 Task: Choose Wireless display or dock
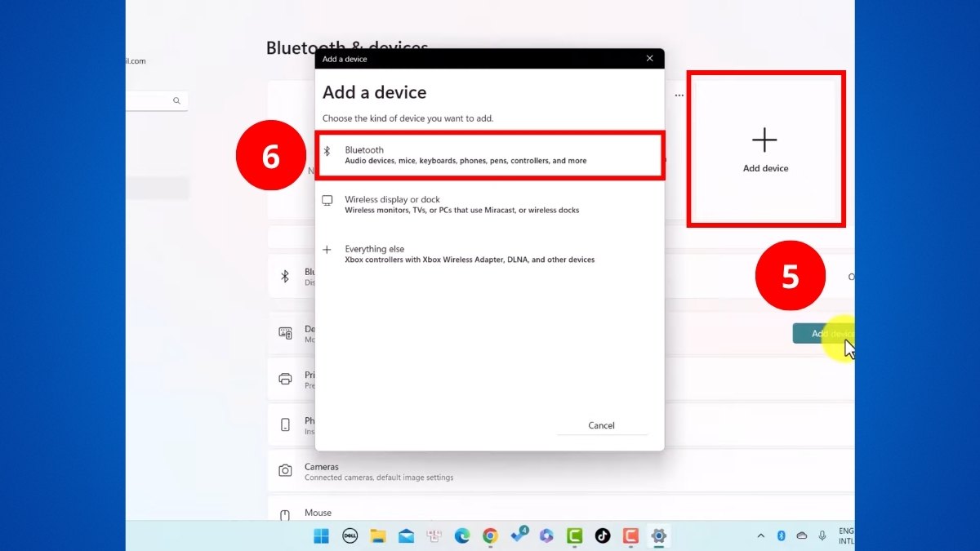(x=490, y=204)
